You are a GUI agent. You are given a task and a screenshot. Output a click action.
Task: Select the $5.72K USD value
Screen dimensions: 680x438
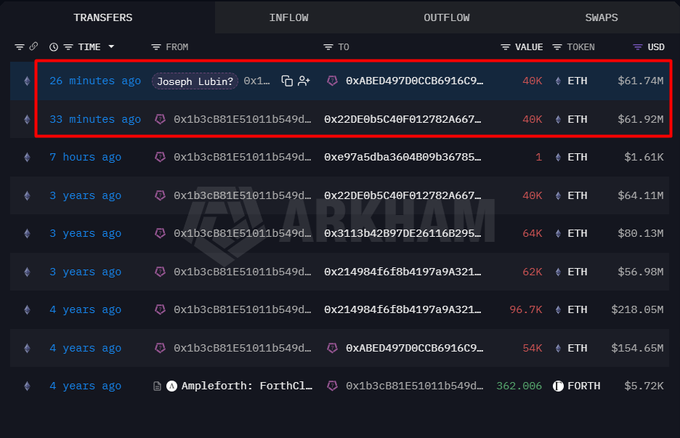click(x=644, y=386)
